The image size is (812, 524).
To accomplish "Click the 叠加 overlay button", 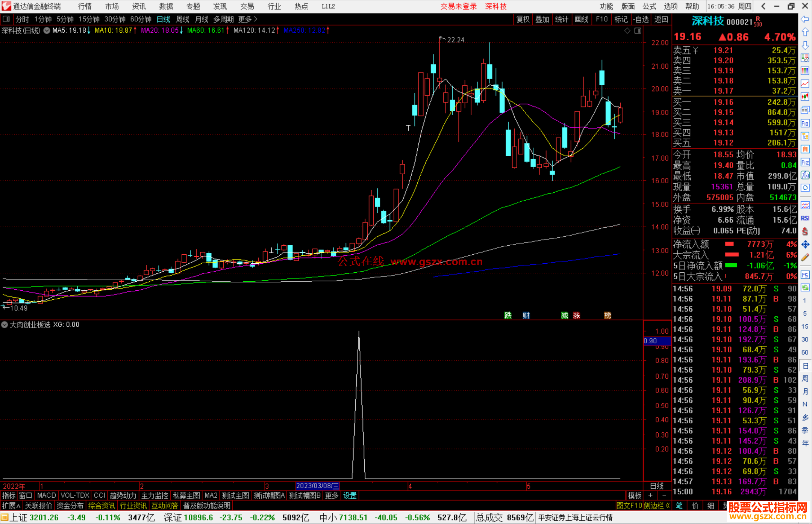I will pyautogui.click(x=542, y=19).
